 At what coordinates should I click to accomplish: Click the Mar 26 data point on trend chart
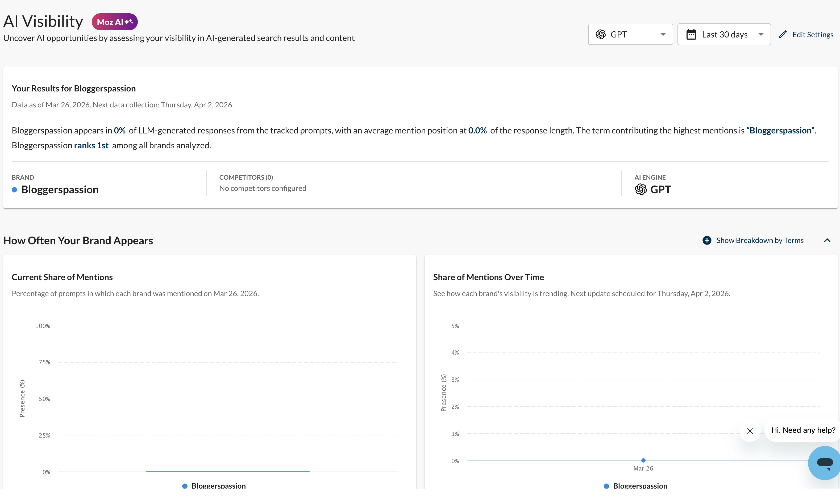click(643, 460)
